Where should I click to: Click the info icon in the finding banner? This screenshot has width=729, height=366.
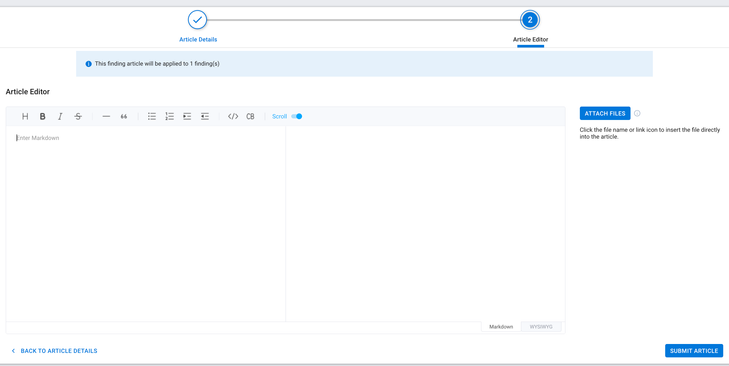(88, 64)
